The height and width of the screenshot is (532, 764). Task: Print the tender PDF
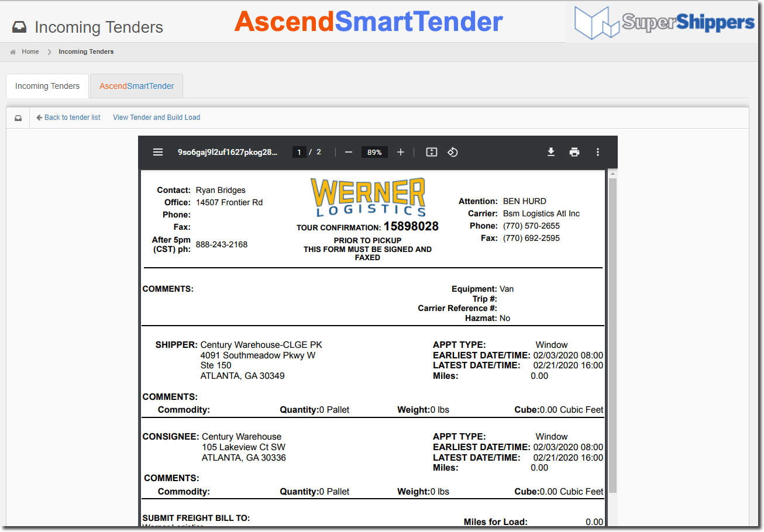pos(574,152)
